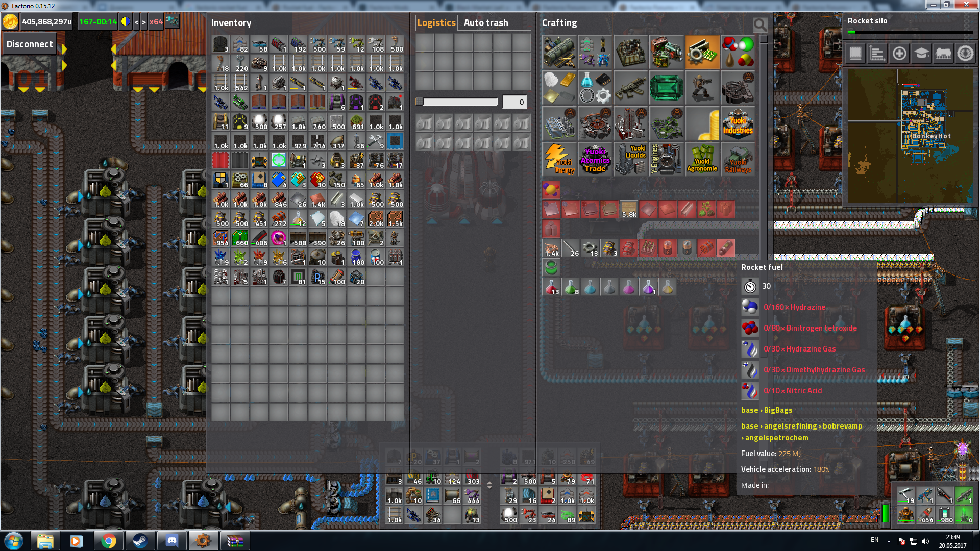Open Steam from the Windows taskbar
The height and width of the screenshot is (551, 980).
point(140,540)
